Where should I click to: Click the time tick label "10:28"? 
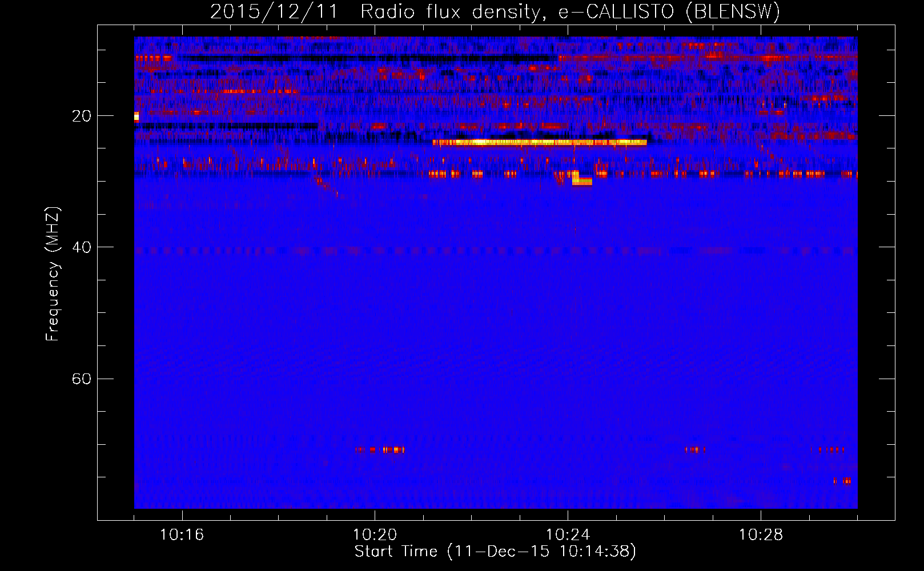click(x=761, y=535)
